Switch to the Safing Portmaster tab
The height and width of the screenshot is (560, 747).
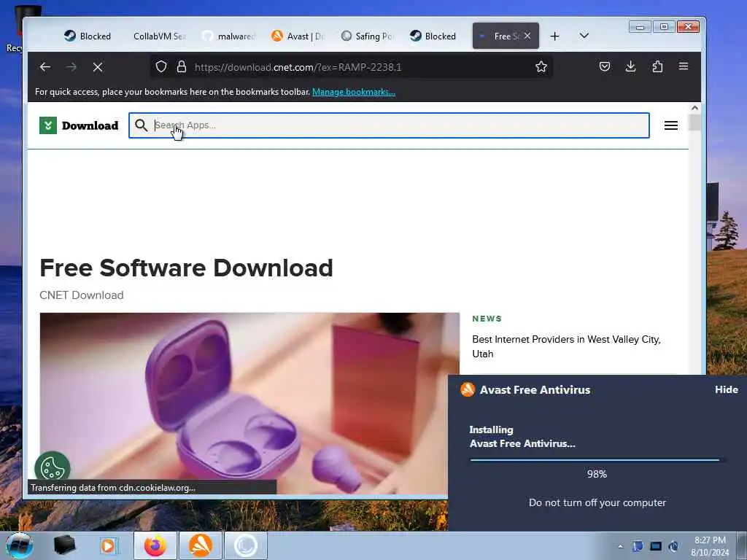367,36
